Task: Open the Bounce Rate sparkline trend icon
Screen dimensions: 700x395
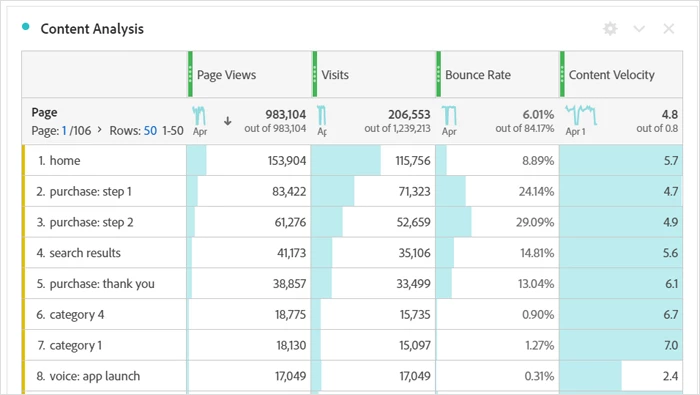Action: click(449, 116)
